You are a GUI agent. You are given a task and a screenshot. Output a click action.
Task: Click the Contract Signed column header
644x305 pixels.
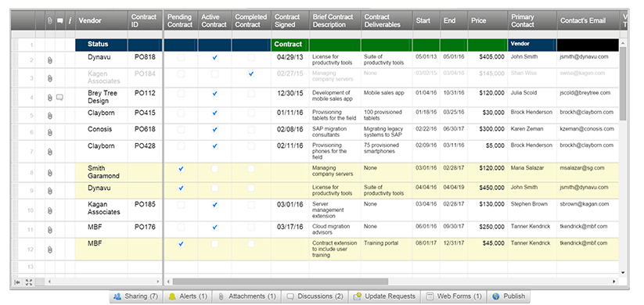(290, 21)
